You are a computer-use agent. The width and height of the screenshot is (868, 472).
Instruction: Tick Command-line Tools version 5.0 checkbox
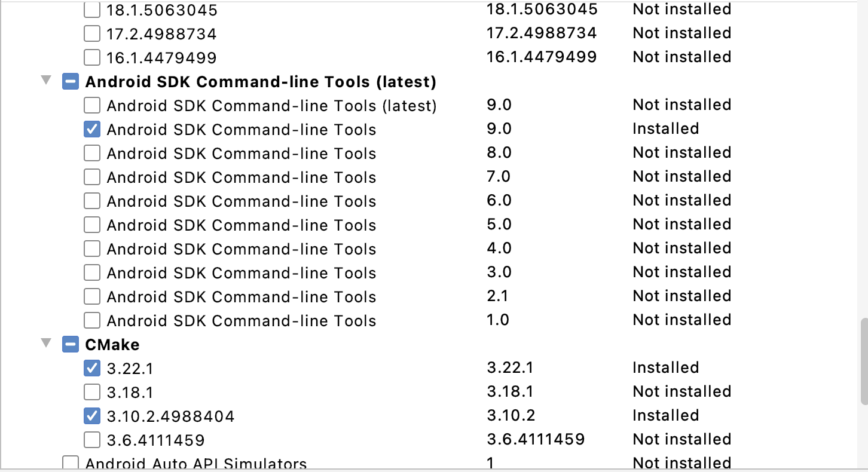[92, 225]
